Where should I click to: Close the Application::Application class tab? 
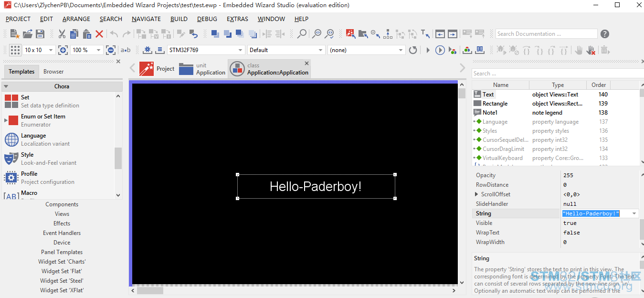[x=306, y=63]
